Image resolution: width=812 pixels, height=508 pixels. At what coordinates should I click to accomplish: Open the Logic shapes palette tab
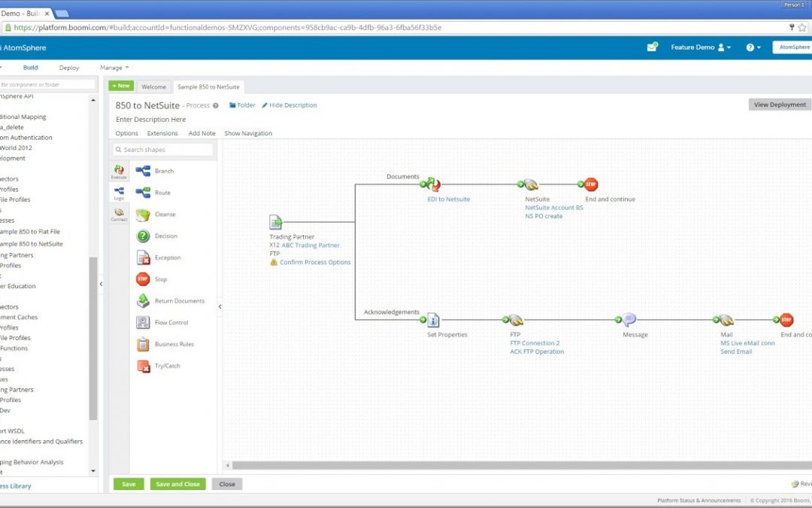(x=119, y=193)
